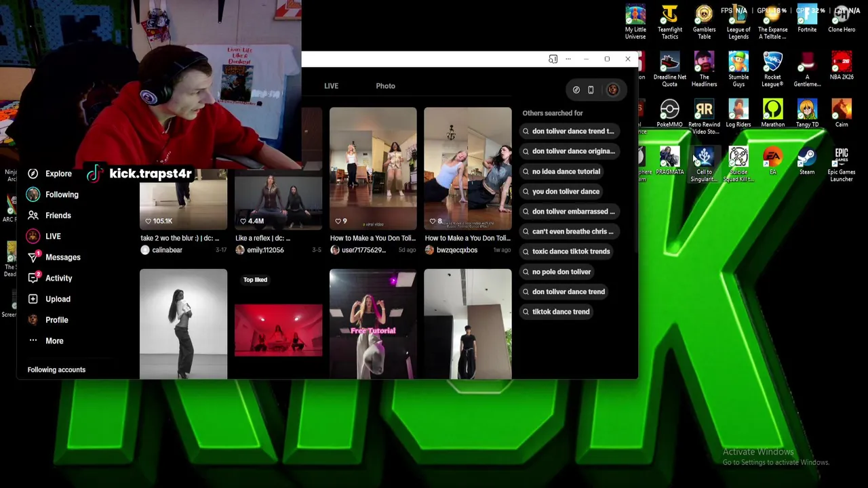Open Retro Rewind Video Store desktop icon

tap(704, 117)
